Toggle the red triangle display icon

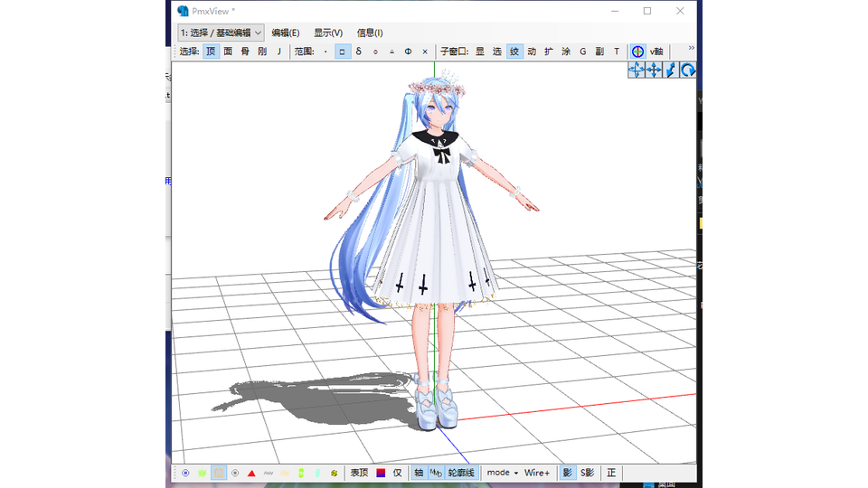251,473
